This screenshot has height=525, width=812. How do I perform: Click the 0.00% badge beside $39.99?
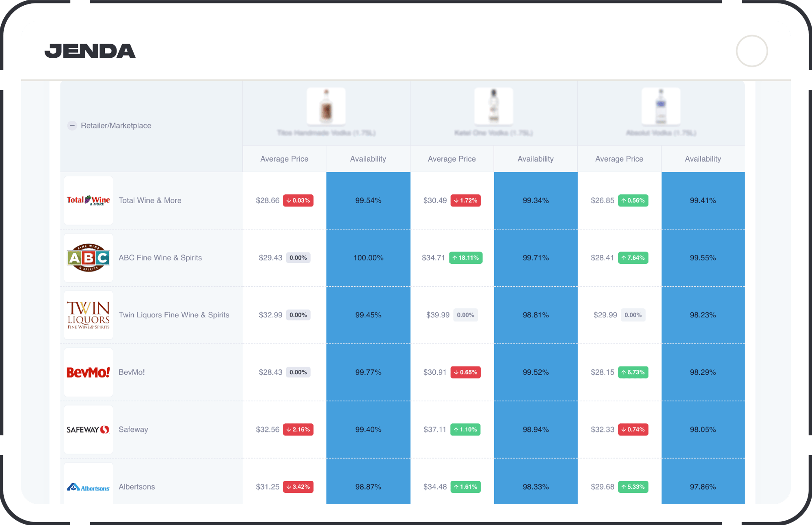(x=465, y=315)
